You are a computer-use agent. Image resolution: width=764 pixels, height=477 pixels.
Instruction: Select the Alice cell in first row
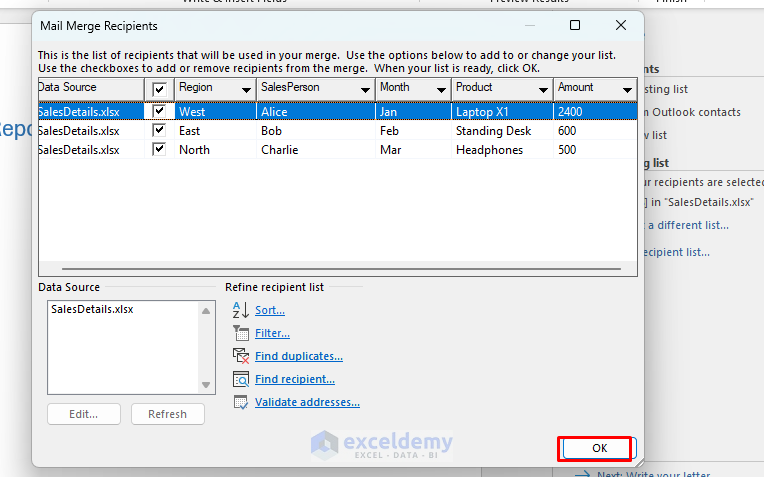[315, 112]
